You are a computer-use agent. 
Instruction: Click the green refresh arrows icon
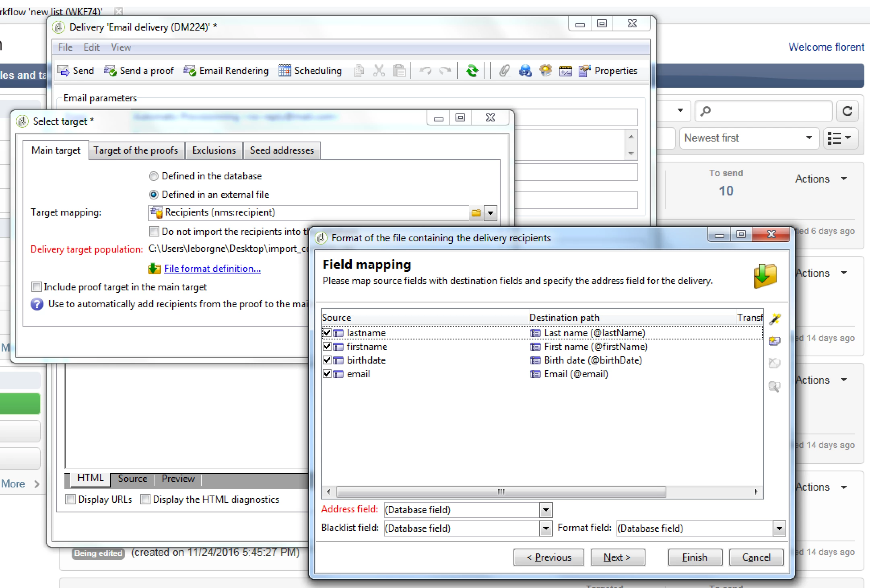[472, 71]
